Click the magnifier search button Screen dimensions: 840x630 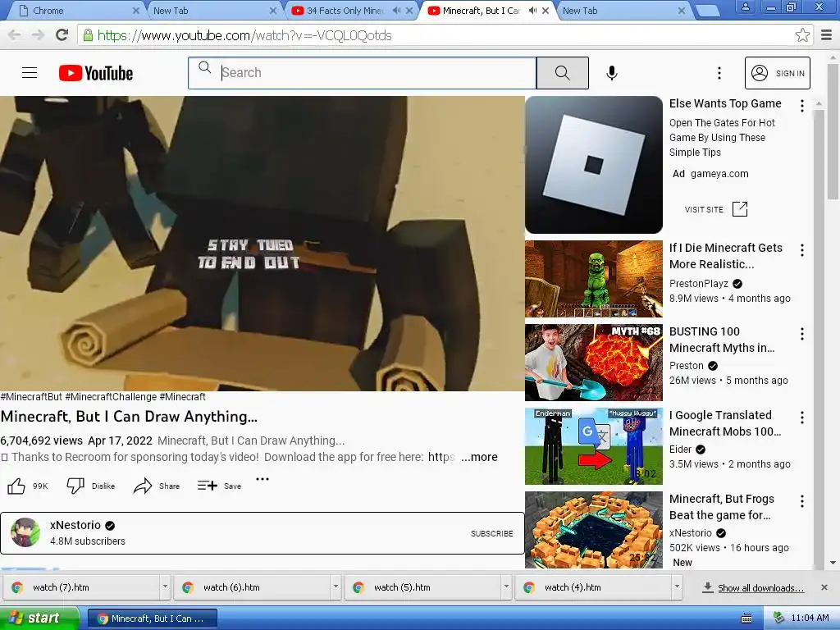point(563,73)
